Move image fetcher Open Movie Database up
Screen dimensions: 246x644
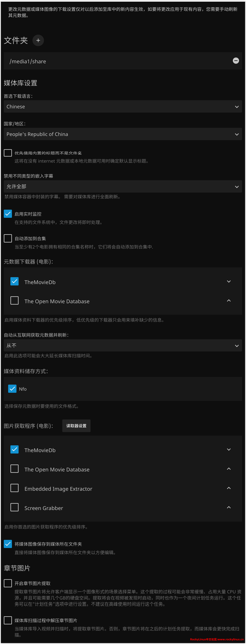[228, 469]
